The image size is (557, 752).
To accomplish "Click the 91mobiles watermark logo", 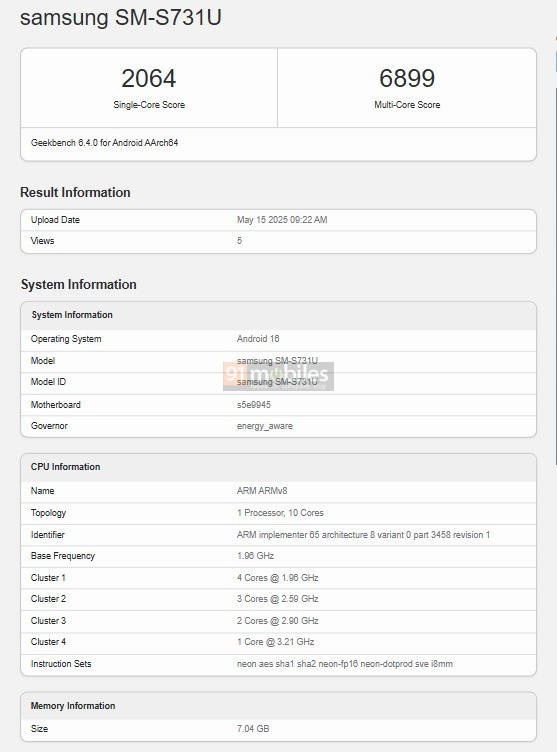I will pyautogui.click(x=278, y=376).
